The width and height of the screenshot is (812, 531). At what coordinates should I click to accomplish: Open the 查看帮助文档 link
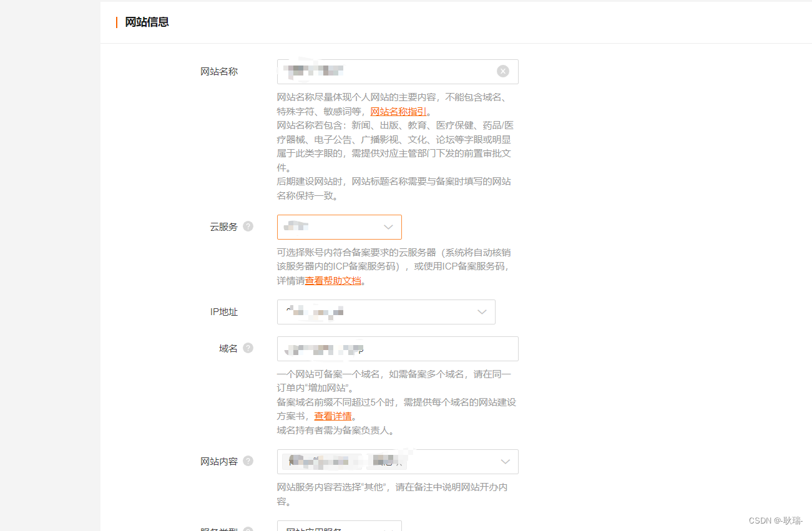click(x=333, y=281)
